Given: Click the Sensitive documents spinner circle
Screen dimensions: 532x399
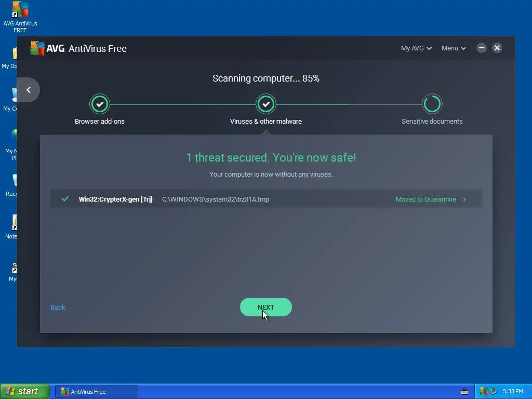Looking at the screenshot, I should (x=432, y=104).
